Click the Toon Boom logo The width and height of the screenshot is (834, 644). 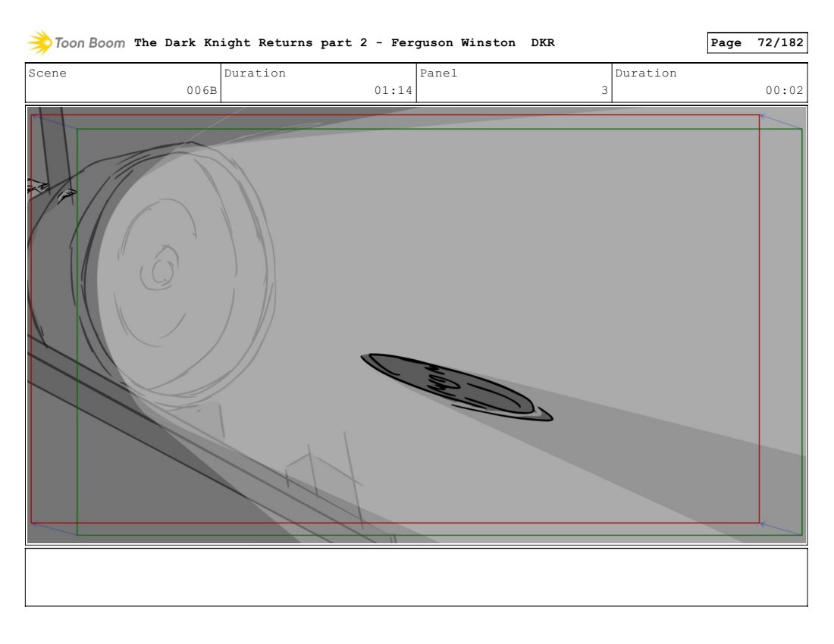tap(76, 42)
